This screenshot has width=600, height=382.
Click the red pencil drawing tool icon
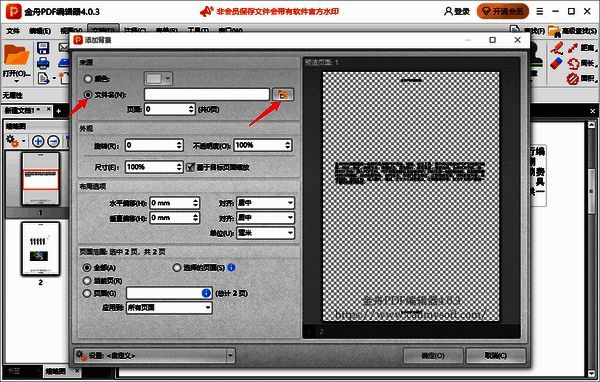(557, 47)
